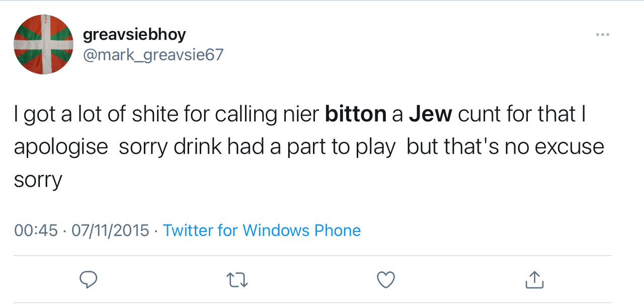
Task: Click the 00:45 timestamp
Action: tap(36, 231)
